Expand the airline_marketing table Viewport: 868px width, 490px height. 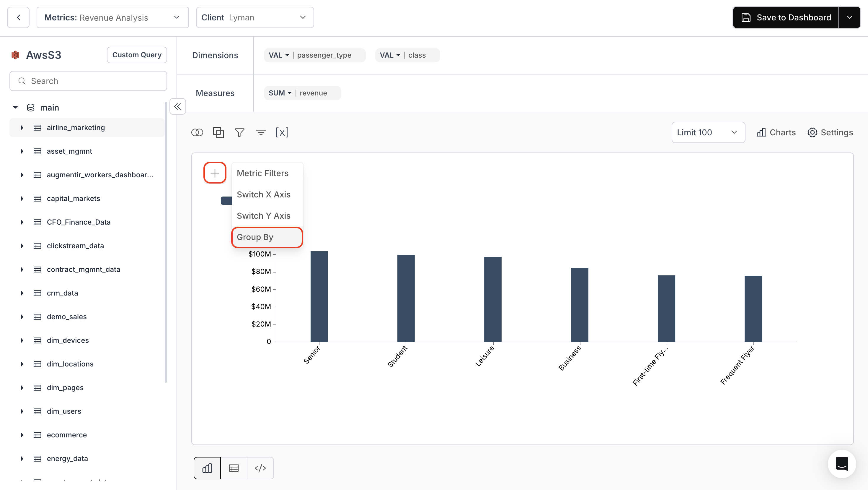(x=22, y=127)
